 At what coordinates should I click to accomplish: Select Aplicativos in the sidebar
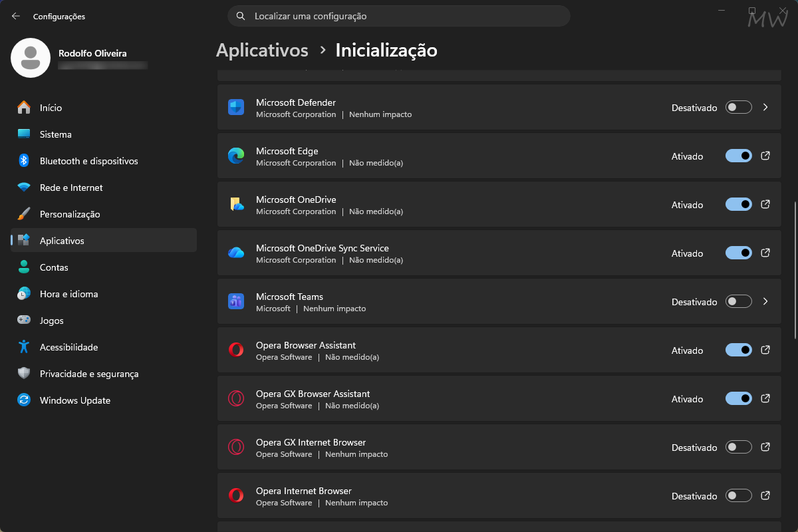click(104, 241)
